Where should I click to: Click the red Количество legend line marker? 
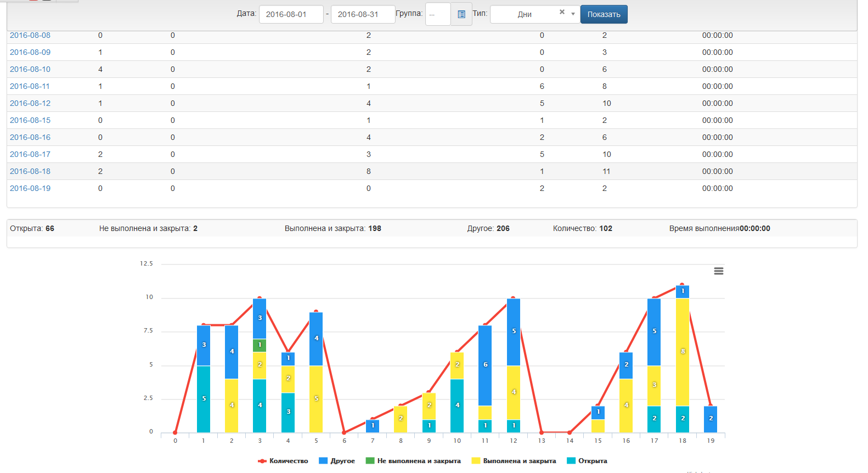(x=262, y=461)
